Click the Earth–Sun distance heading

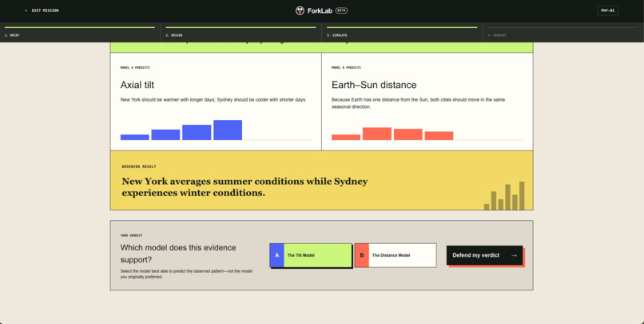(374, 85)
